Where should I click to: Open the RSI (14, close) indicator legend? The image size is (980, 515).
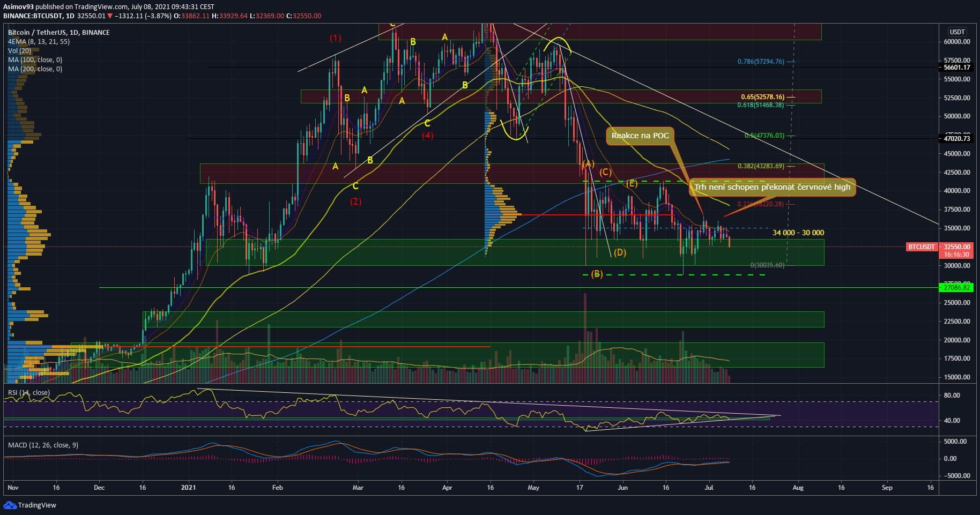(x=28, y=393)
